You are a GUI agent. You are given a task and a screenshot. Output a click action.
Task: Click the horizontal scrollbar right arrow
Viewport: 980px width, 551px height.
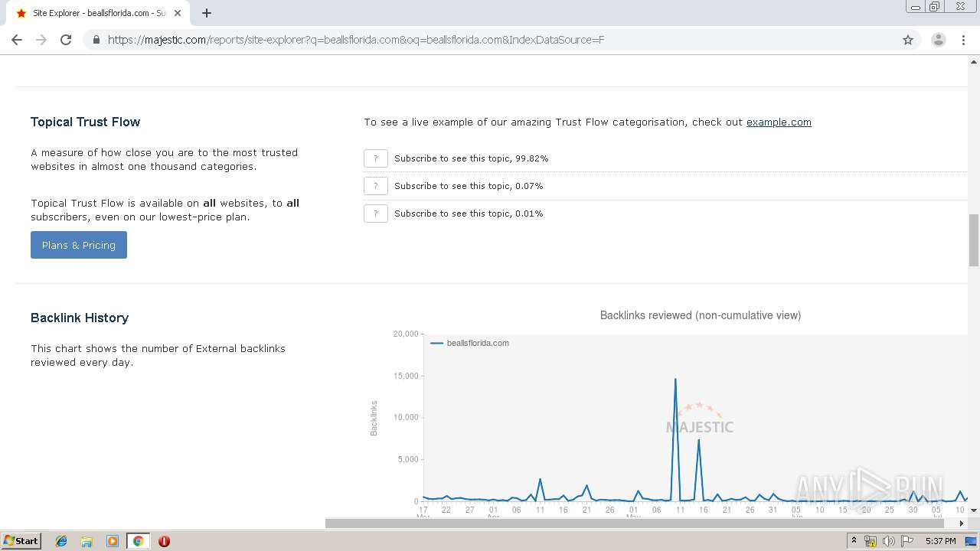[962, 523]
